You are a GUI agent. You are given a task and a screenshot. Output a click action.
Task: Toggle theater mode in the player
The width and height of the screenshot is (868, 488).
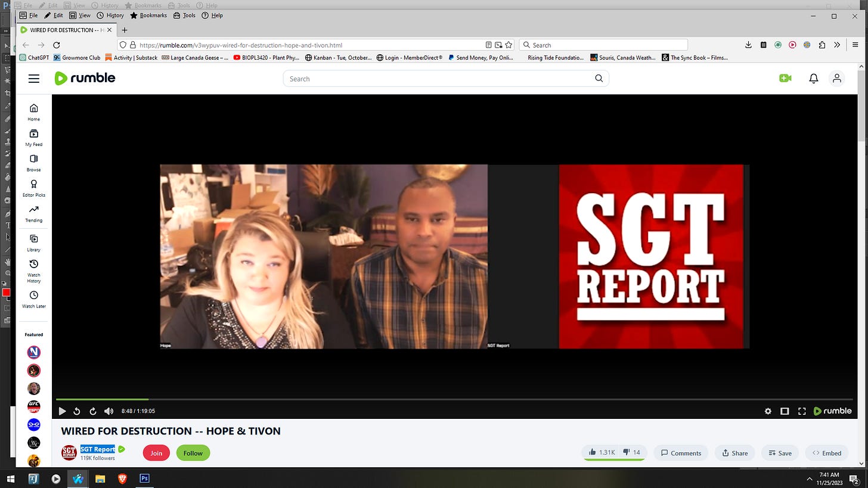[x=785, y=411]
